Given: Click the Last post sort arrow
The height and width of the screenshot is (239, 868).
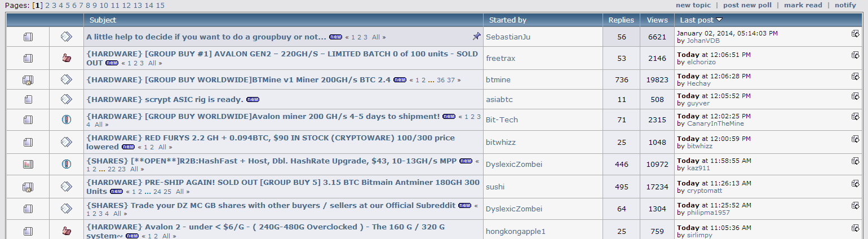Looking at the screenshot, I should click(x=719, y=20).
